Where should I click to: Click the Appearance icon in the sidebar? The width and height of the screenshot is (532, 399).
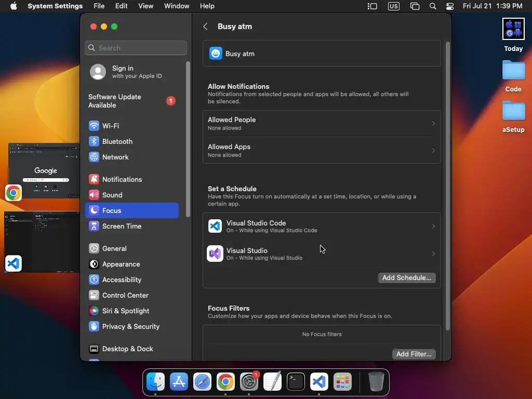[94, 264]
